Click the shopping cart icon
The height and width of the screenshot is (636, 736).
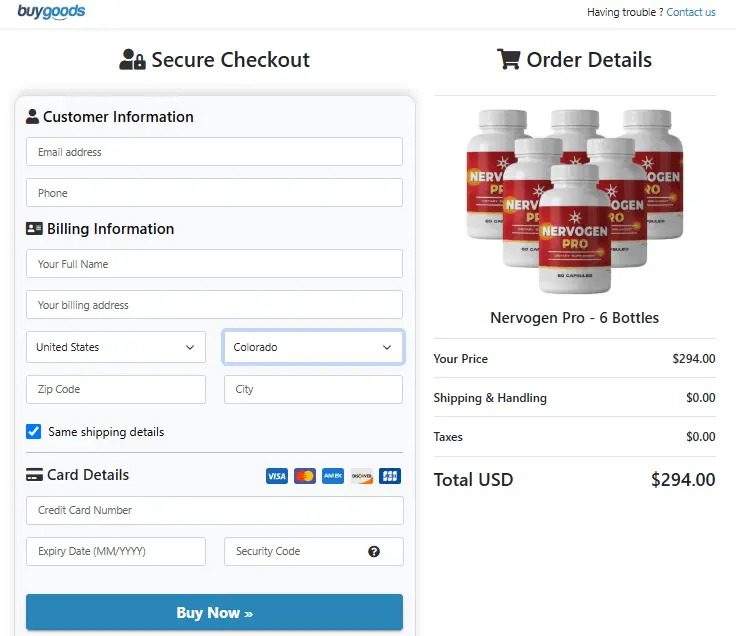(508, 60)
